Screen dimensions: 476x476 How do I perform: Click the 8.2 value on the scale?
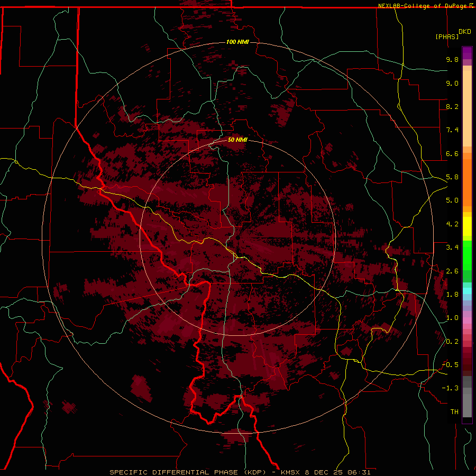click(x=452, y=106)
